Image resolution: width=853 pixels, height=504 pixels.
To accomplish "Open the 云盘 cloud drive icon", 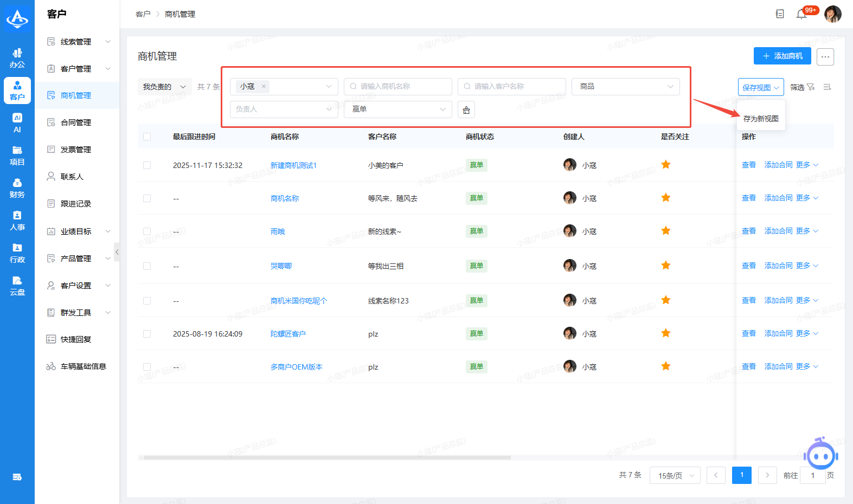I will tap(17, 285).
